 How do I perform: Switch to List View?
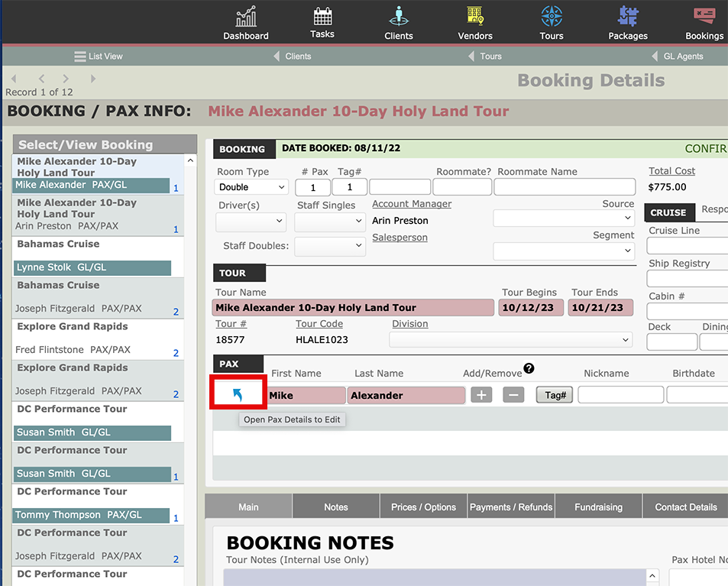click(x=99, y=57)
